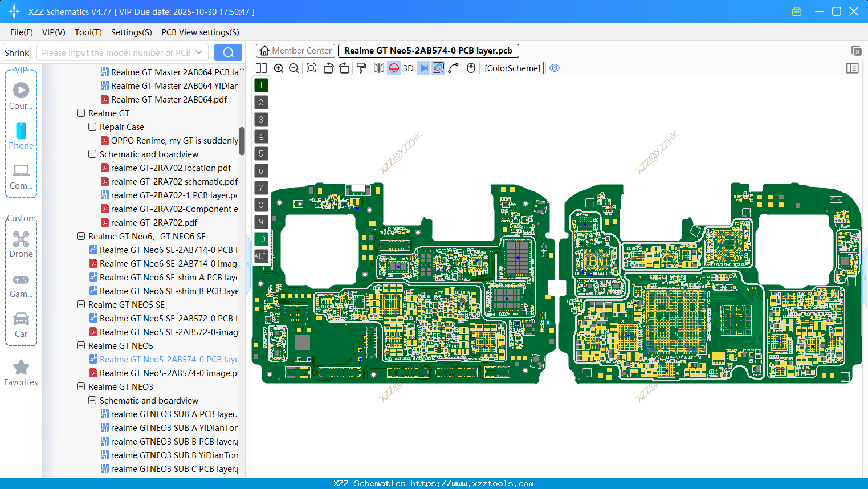Switch the board to 3D view

click(x=407, y=68)
